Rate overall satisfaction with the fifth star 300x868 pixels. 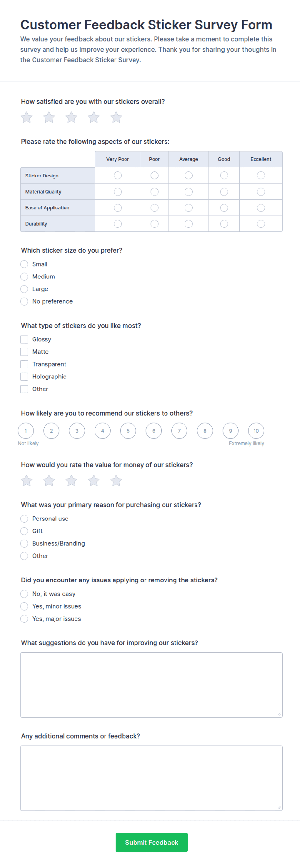[x=116, y=117]
